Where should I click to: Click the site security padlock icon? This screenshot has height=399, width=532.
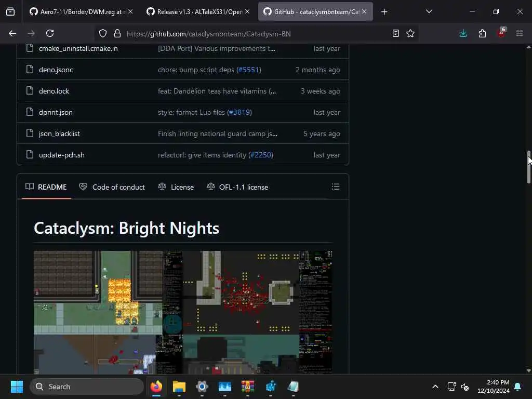117,33
